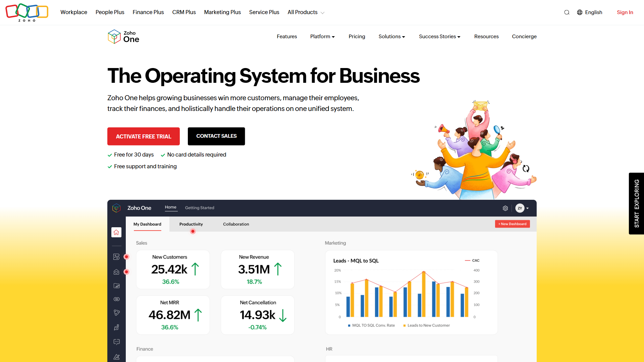Click red hotspot beside mail sidebar icon
Image resolution: width=644 pixels, height=362 pixels.
[x=126, y=272]
